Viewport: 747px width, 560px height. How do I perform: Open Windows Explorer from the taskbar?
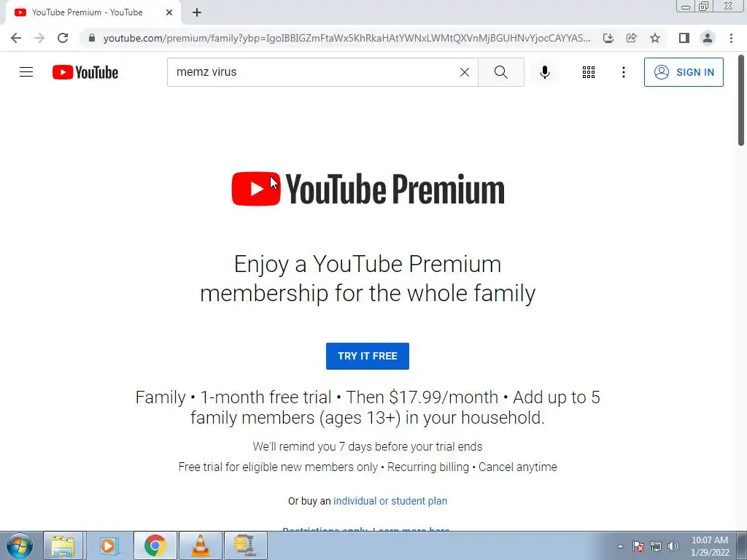point(63,545)
